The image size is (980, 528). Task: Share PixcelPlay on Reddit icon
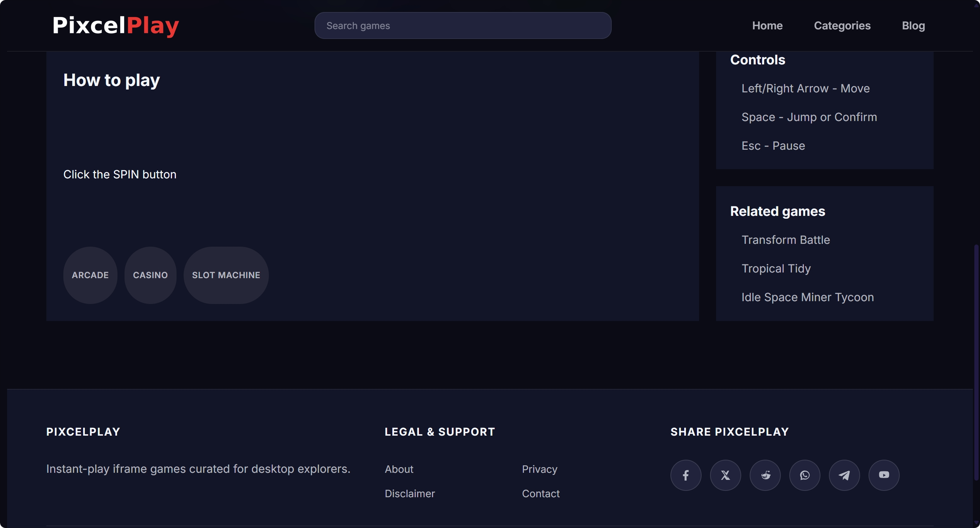pyautogui.click(x=765, y=475)
